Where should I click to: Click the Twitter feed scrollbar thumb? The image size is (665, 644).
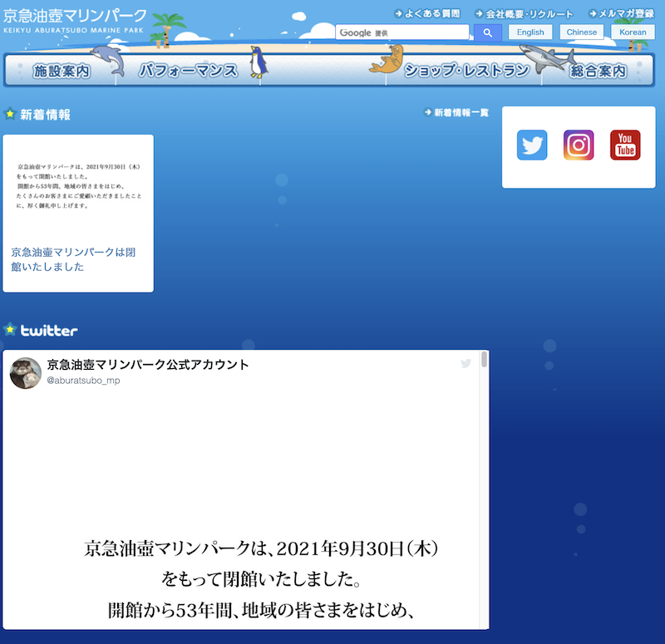click(484, 360)
